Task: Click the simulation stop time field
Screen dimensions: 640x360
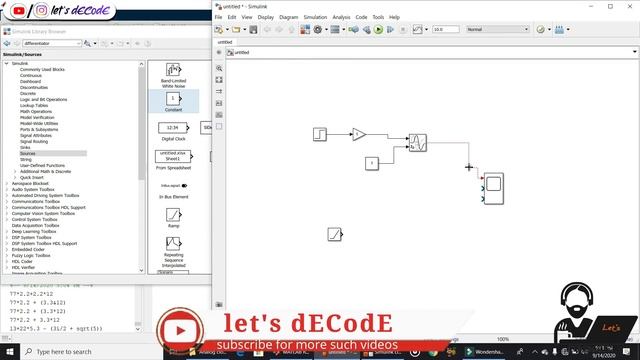Action: pyautogui.click(x=446, y=29)
